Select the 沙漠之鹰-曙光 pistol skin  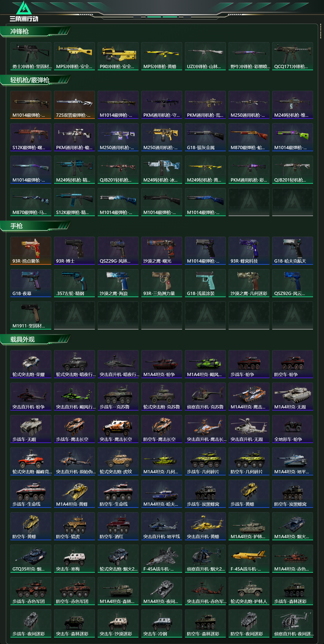[x=162, y=251]
